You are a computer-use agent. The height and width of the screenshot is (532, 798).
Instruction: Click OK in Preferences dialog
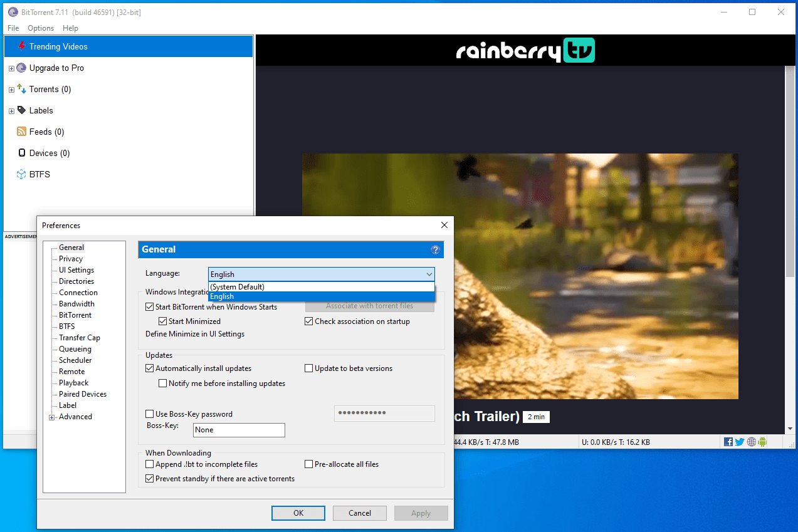pyautogui.click(x=298, y=513)
